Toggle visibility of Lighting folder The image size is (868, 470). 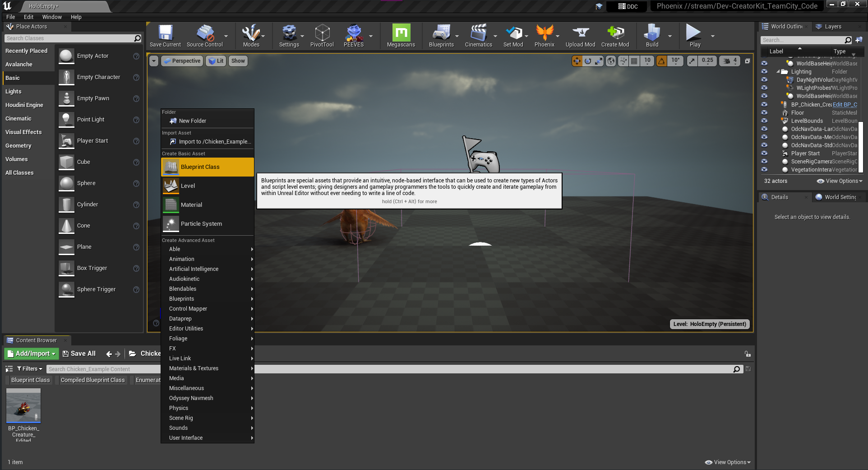pos(764,72)
